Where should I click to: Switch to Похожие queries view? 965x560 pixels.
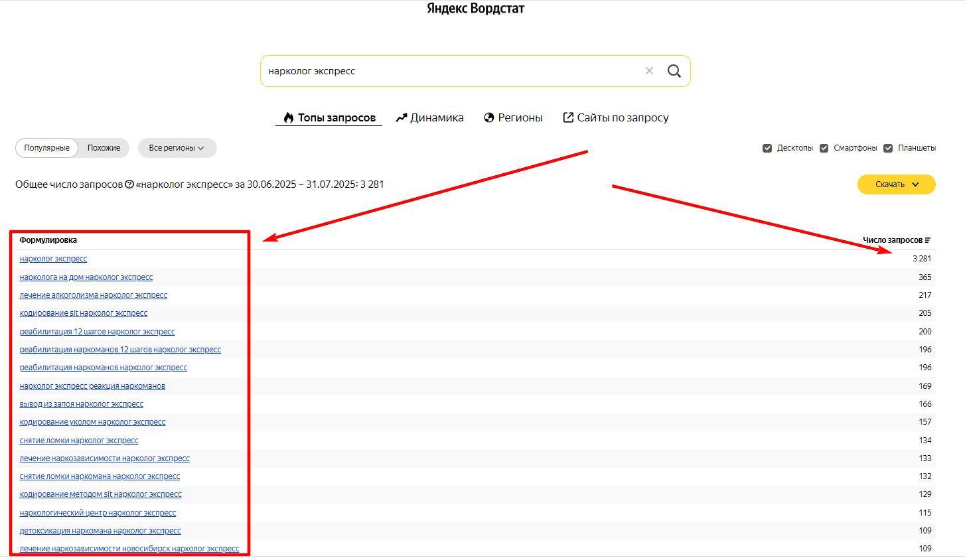coord(104,148)
